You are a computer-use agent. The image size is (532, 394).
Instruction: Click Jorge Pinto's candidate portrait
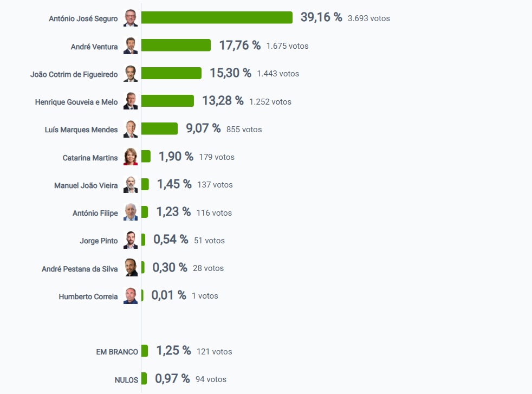pyautogui.click(x=131, y=240)
